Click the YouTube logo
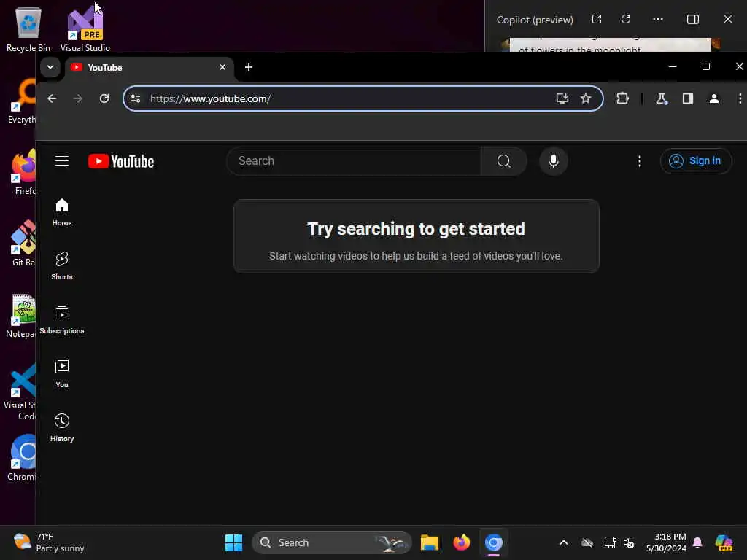Viewport: 747px width, 560px height. click(121, 161)
